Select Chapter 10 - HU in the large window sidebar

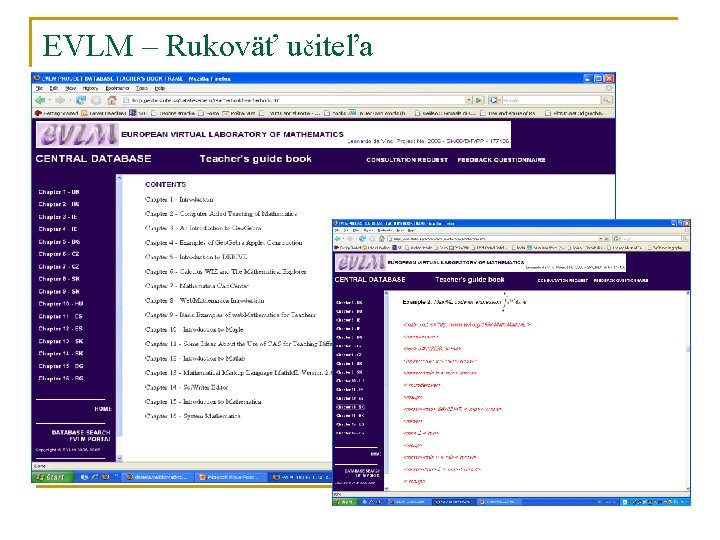pyautogui.click(x=61, y=304)
